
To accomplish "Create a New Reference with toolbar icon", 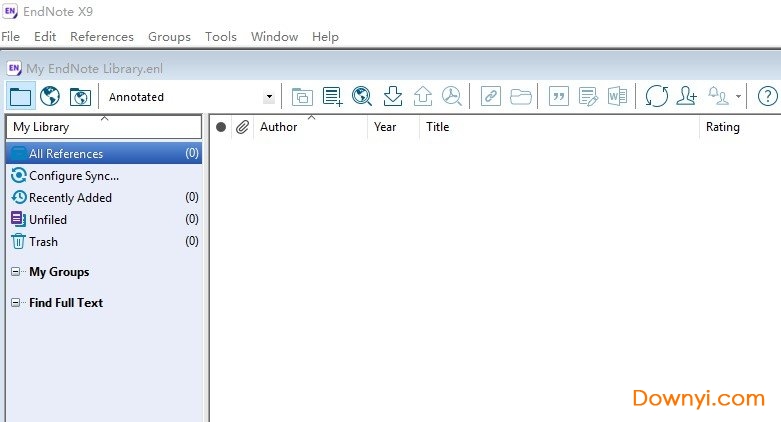I will 332,96.
